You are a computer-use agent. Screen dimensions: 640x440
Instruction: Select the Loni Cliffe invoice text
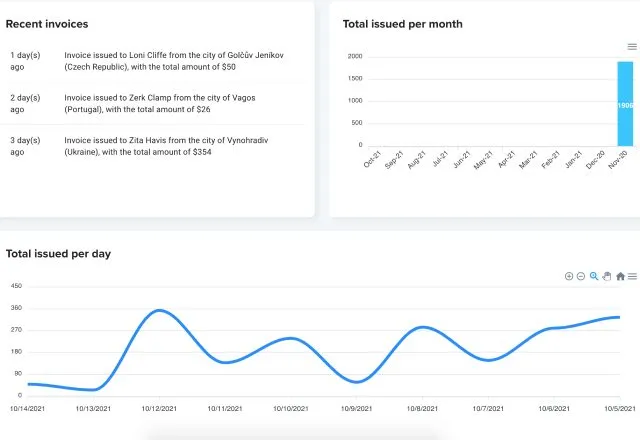[x=174, y=61]
